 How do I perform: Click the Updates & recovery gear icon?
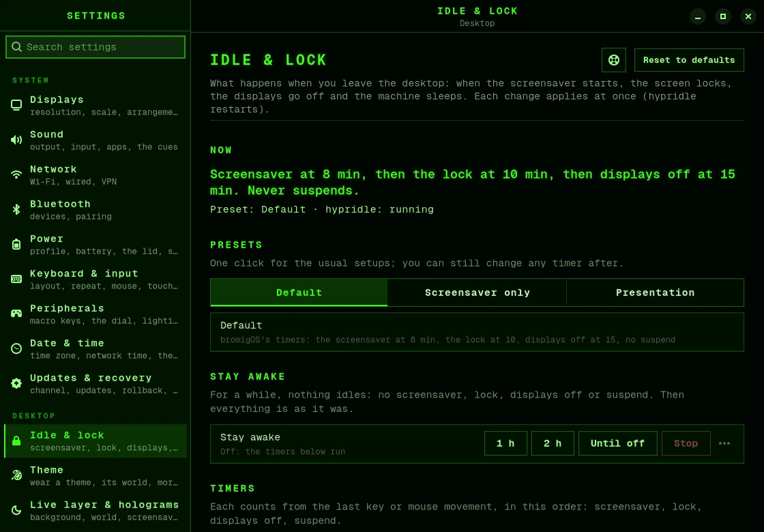[16, 383]
